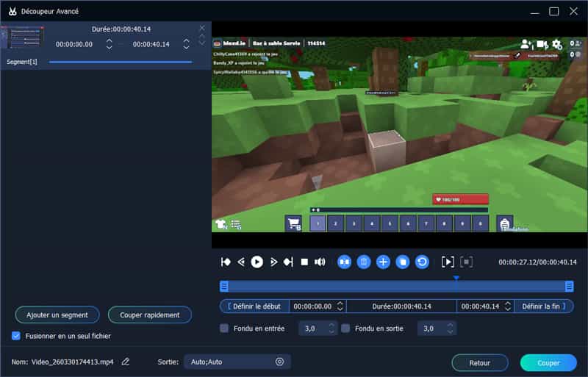Add a new segment with plus icon
This screenshot has width=588, height=377.
383,262
